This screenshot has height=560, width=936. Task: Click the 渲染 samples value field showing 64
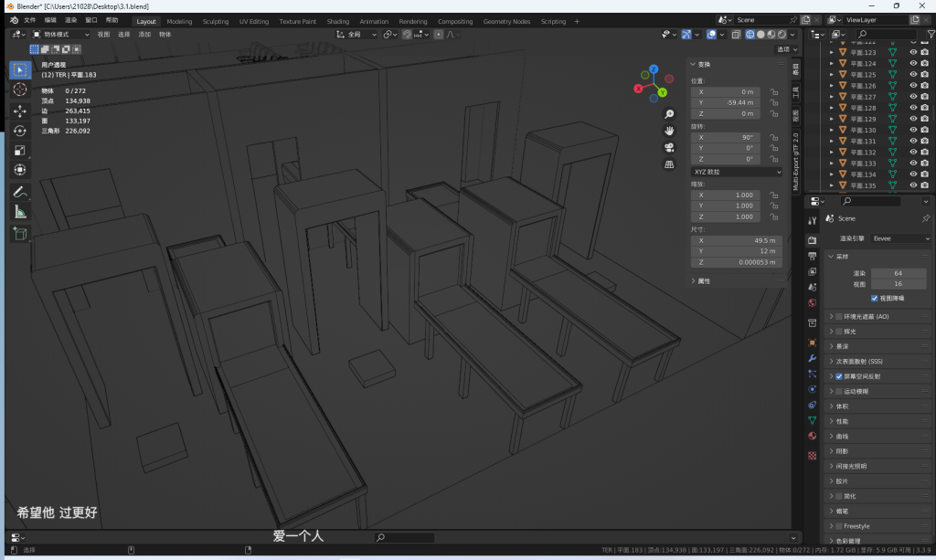[898, 273]
